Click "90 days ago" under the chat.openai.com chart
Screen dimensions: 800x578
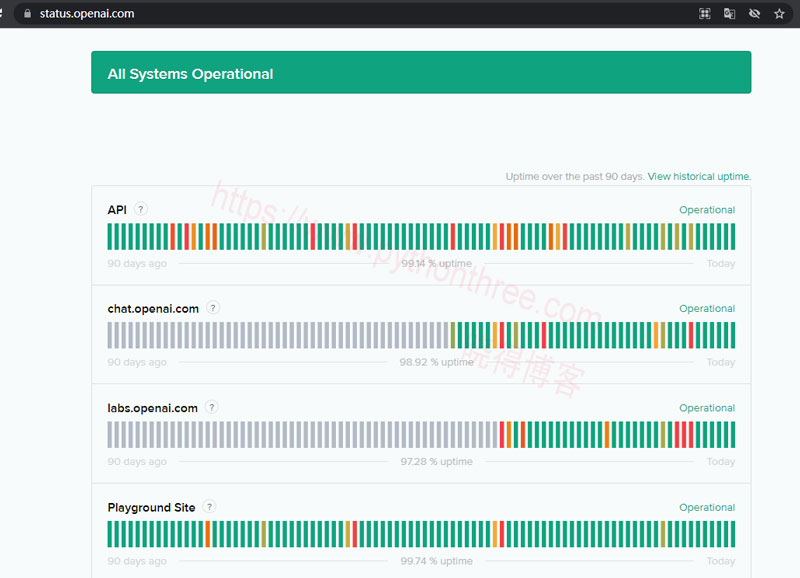click(x=137, y=362)
